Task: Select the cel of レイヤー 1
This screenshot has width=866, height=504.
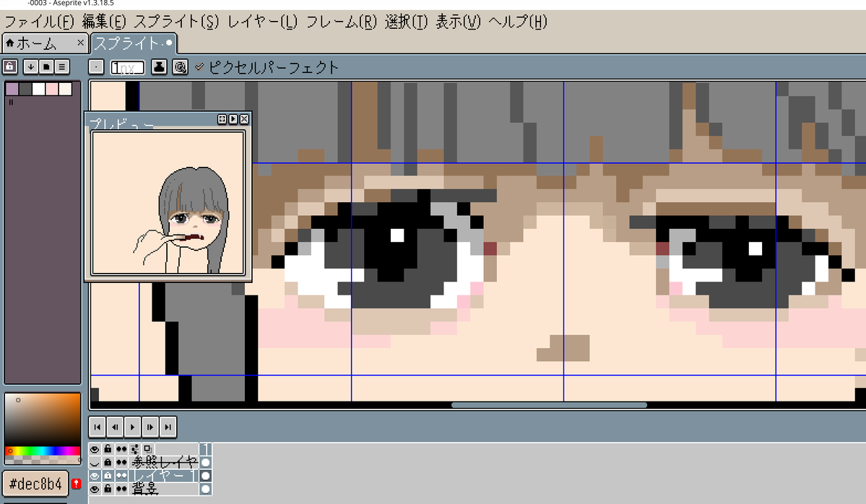Action: point(205,476)
